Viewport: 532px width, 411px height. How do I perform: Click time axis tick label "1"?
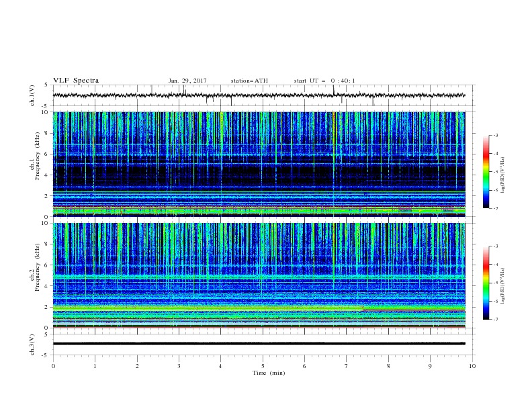coord(95,366)
